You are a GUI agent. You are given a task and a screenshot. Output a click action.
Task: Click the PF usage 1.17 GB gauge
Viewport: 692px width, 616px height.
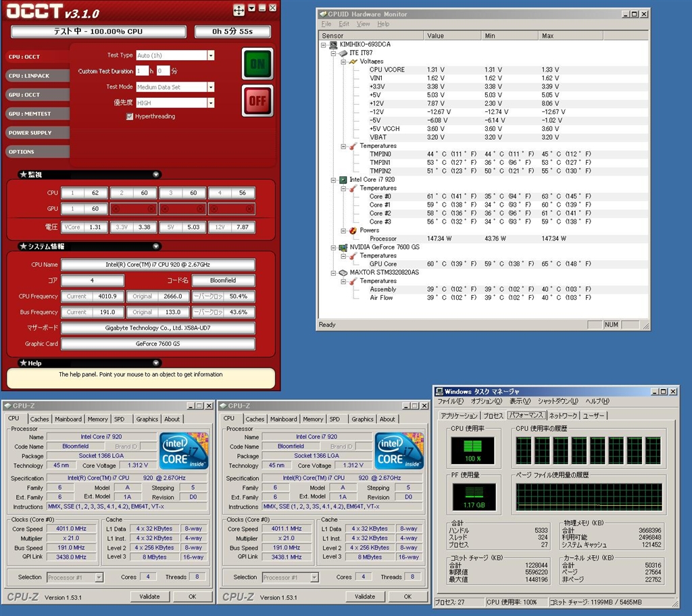tap(474, 497)
